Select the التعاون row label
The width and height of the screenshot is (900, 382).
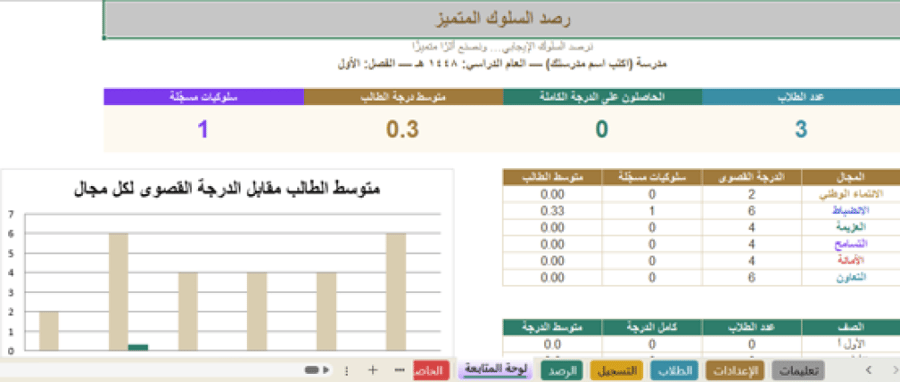tap(851, 278)
